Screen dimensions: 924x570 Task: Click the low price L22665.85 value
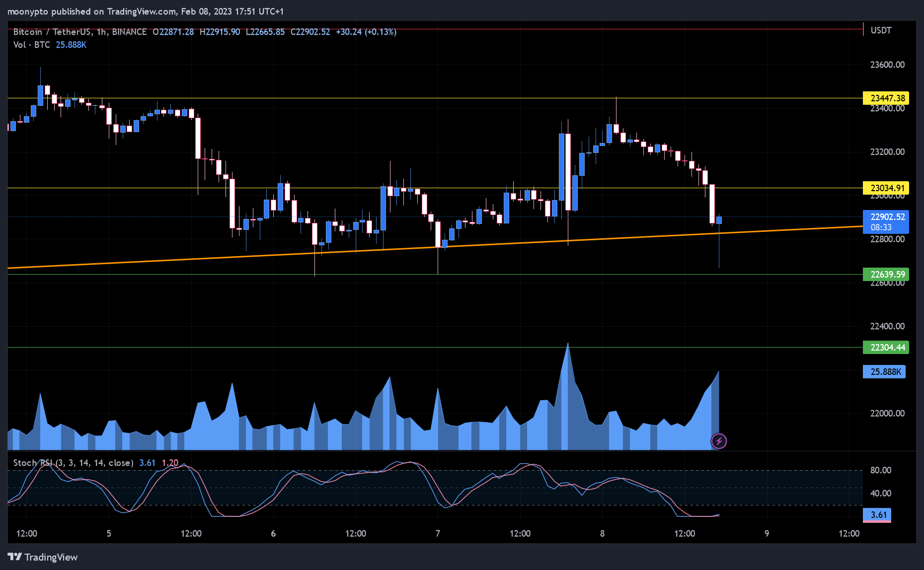(x=265, y=32)
